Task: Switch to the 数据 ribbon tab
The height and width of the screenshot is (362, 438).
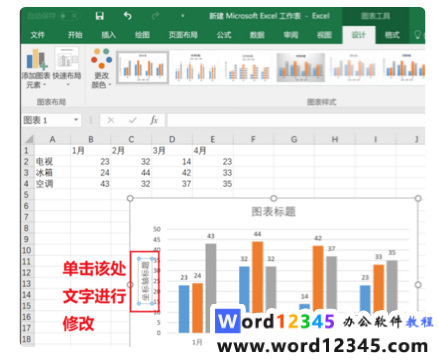Action: (257, 35)
